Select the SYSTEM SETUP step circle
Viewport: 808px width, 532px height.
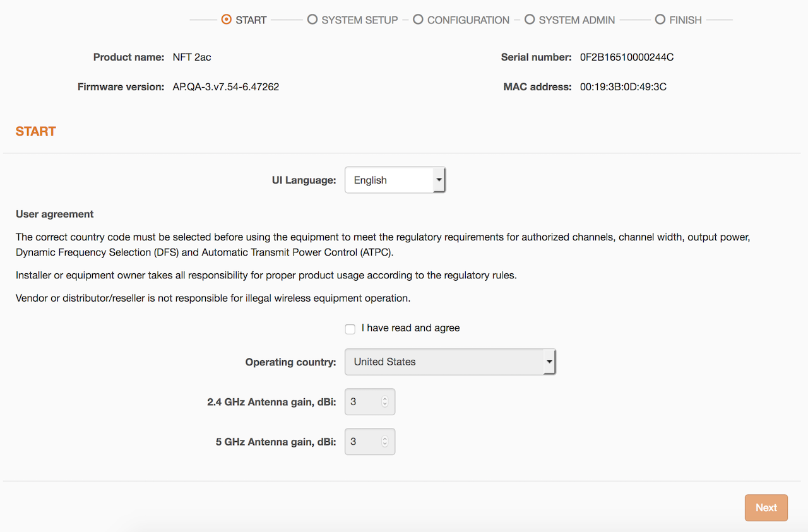[312, 20]
